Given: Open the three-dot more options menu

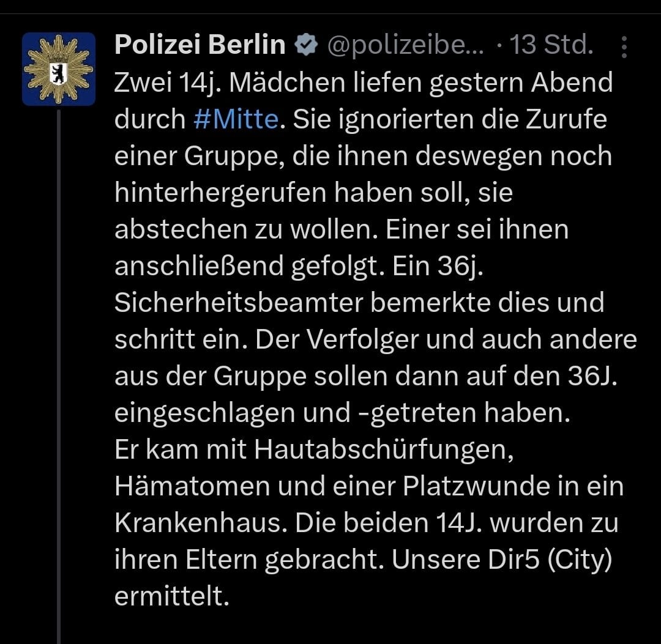Looking at the screenshot, I should tap(624, 46).
